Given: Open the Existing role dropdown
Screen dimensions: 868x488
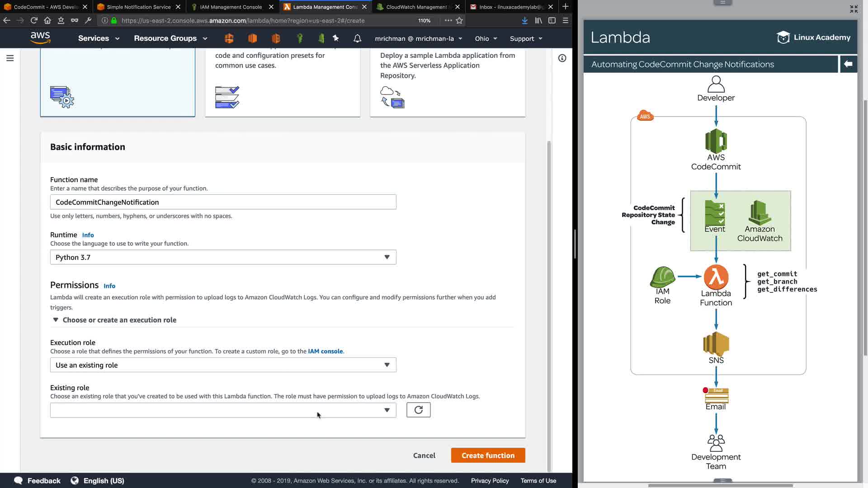Looking at the screenshot, I should 223,410.
